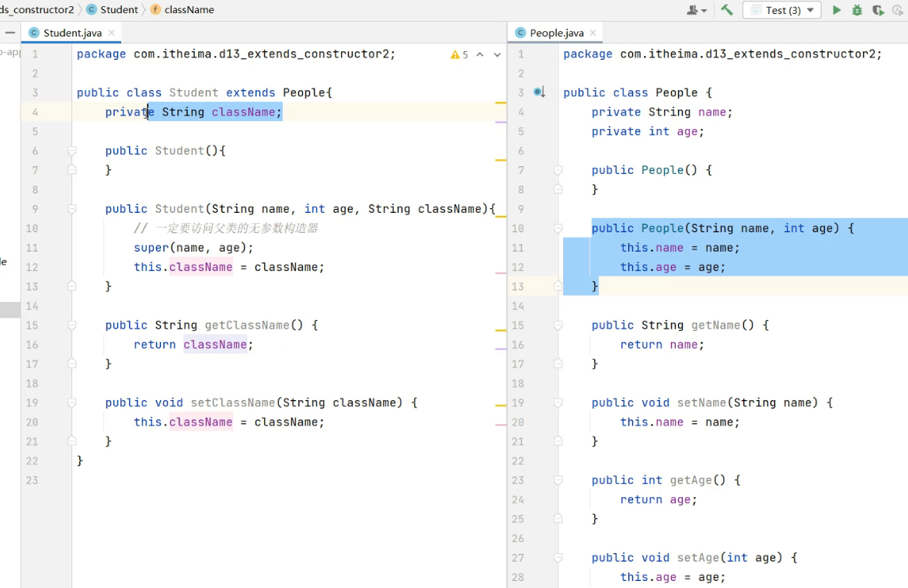Fold People(String name, int age) constructor at line 10
The width and height of the screenshot is (908, 588).
tap(558, 228)
